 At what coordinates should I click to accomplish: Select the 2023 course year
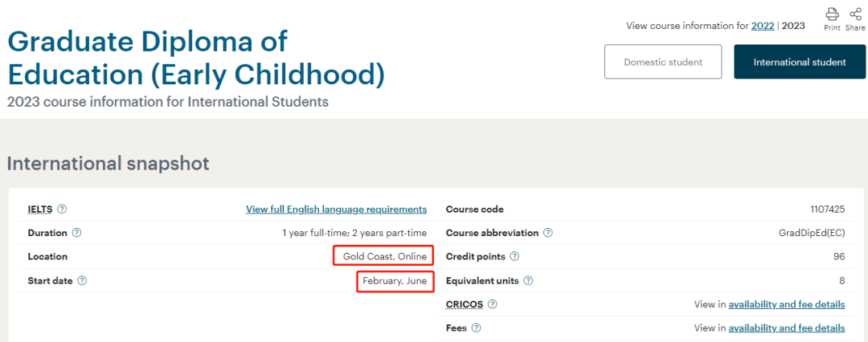(x=793, y=26)
